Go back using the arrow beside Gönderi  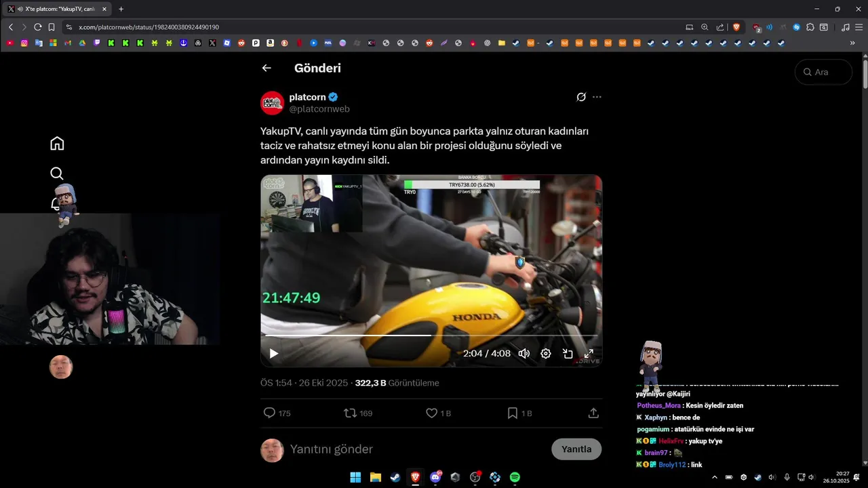coord(267,68)
